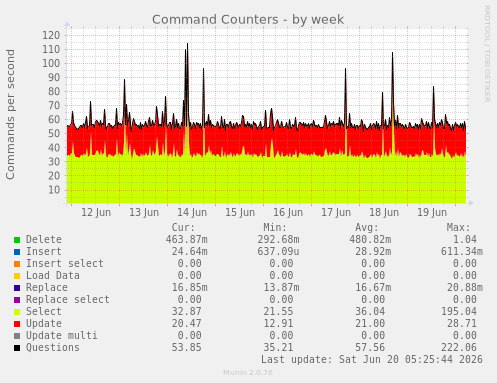Click Update maximum value 28.71
Screen dimensions: 497x383
[462, 323]
